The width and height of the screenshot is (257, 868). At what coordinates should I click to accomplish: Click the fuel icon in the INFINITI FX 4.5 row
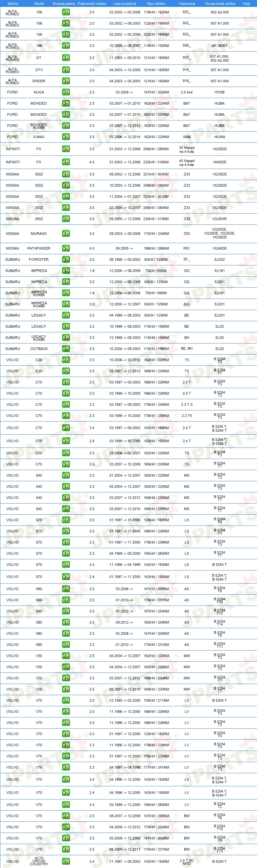(66, 162)
